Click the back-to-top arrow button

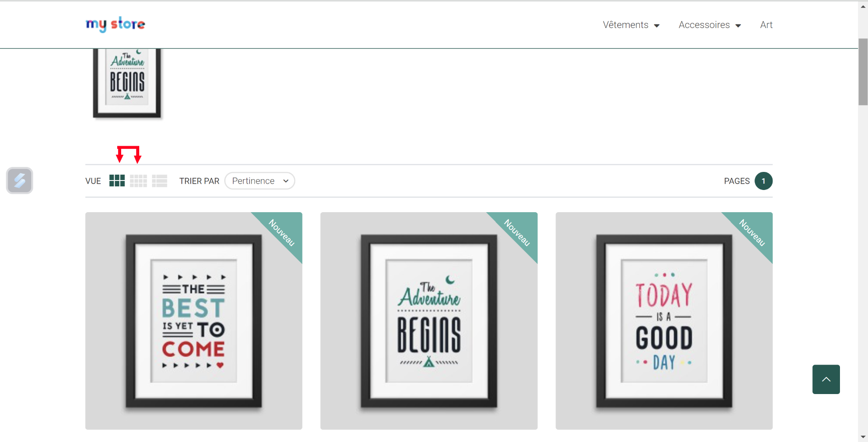(x=826, y=379)
